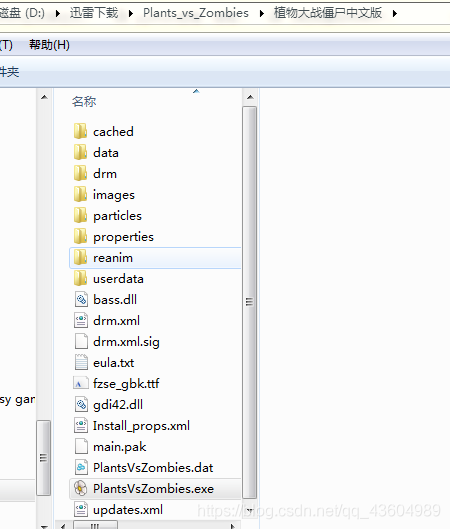Select the reanim folder icon
Screen dimensions: 450x529
point(80,257)
